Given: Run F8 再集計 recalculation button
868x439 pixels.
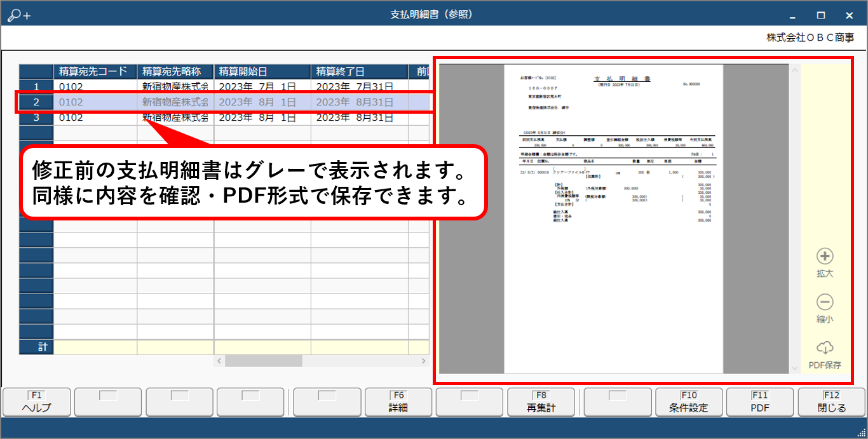Looking at the screenshot, I should (x=541, y=402).
